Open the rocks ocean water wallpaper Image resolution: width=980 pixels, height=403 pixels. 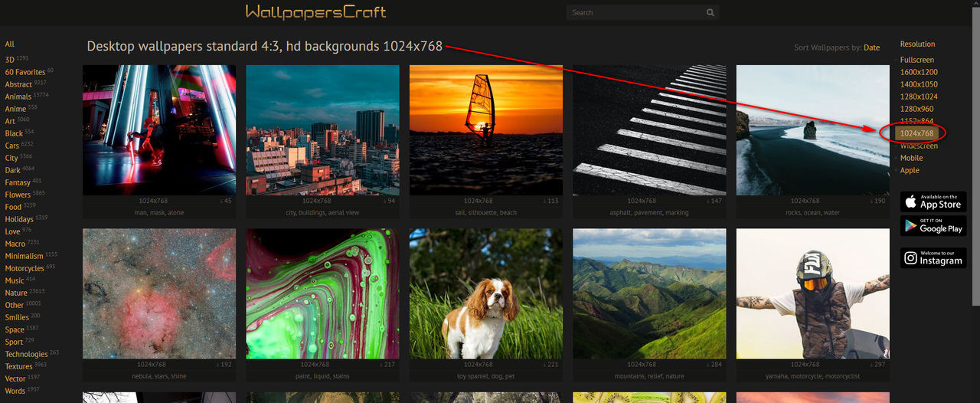(x=813, y=130)
